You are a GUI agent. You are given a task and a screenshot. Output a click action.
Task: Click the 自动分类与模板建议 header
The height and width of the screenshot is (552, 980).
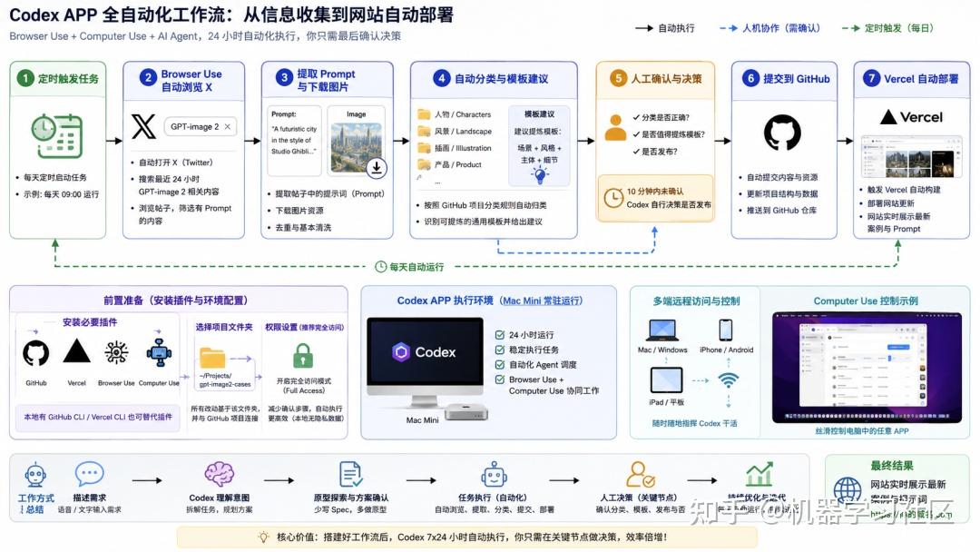[x=493, y=79]
